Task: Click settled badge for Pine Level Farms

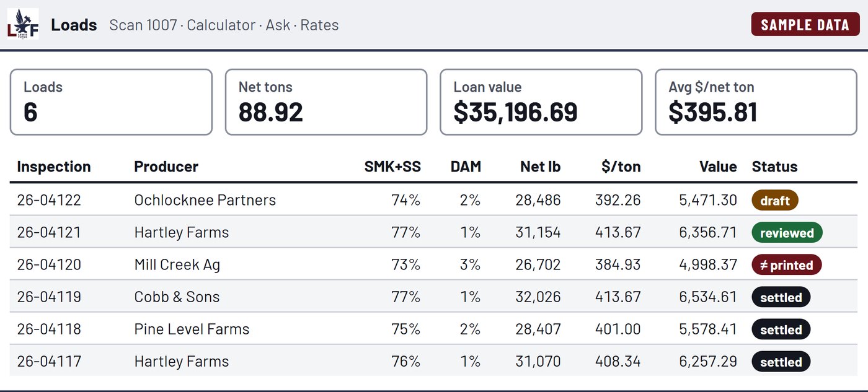Action: 781,329
